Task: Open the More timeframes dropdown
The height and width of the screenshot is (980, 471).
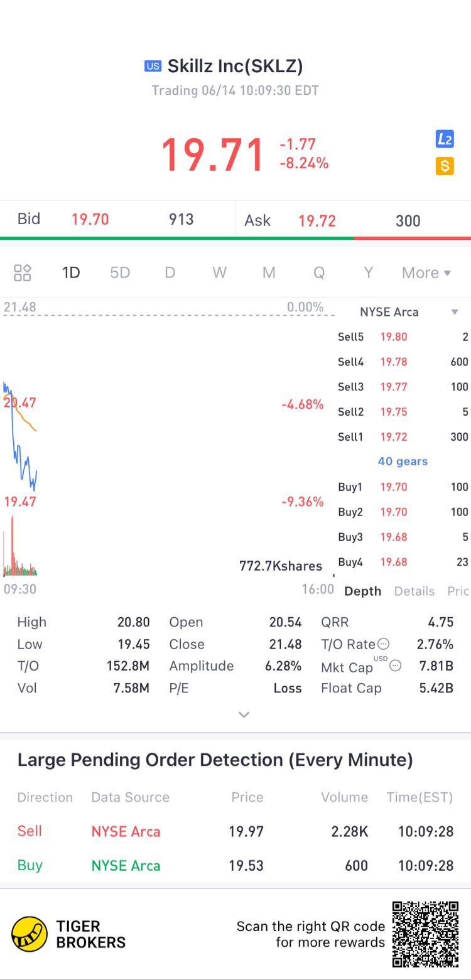Action: click(x=426, y=272)
